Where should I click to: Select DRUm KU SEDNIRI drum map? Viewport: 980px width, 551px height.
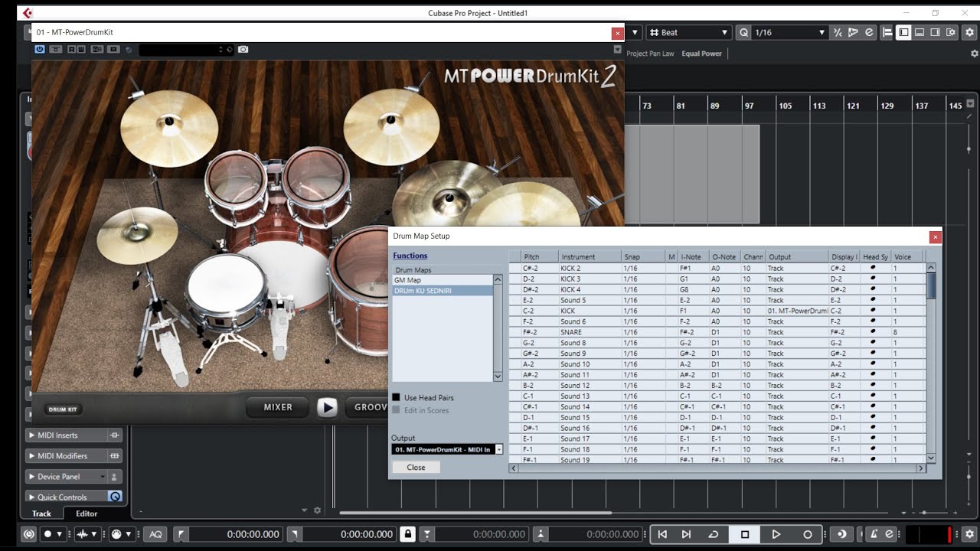[442, 291]
